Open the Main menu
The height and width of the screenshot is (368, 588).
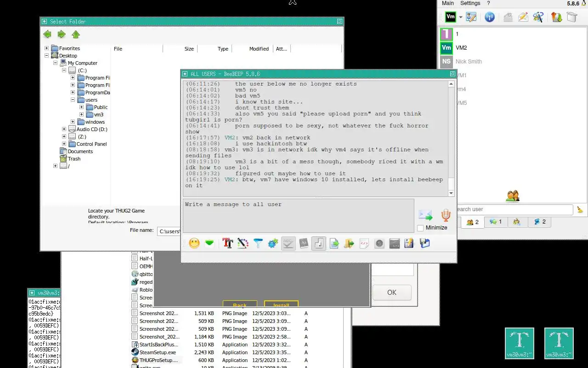(x=448, y=3)
